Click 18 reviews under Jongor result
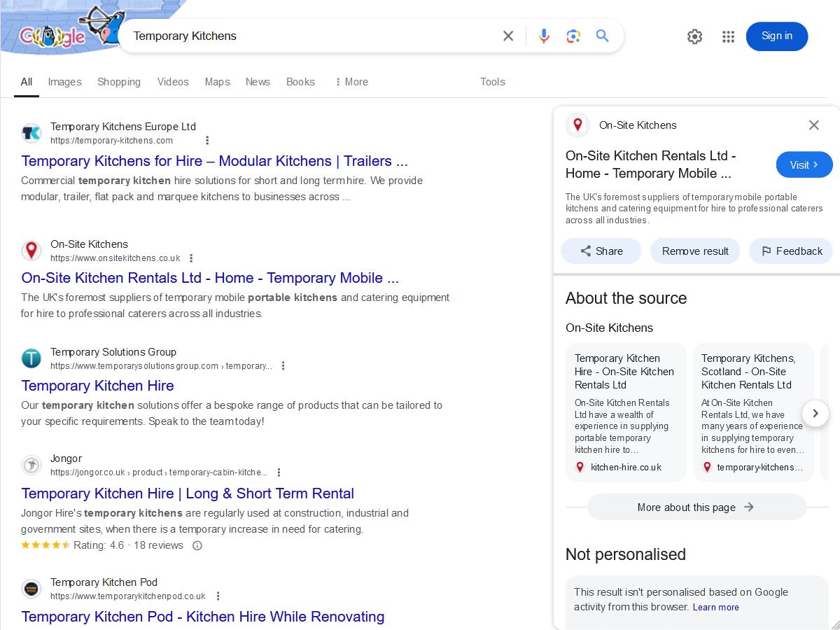 tap(158, 545)
